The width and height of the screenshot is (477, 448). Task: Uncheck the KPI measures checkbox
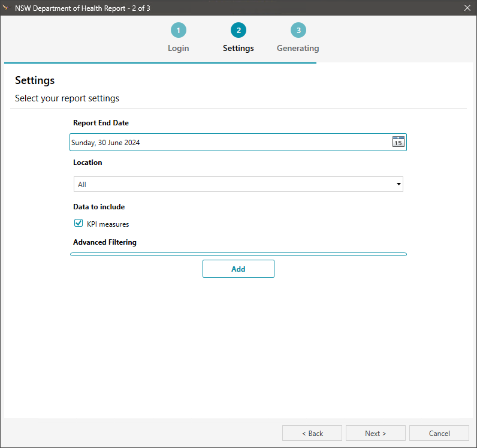coord(78,223)
